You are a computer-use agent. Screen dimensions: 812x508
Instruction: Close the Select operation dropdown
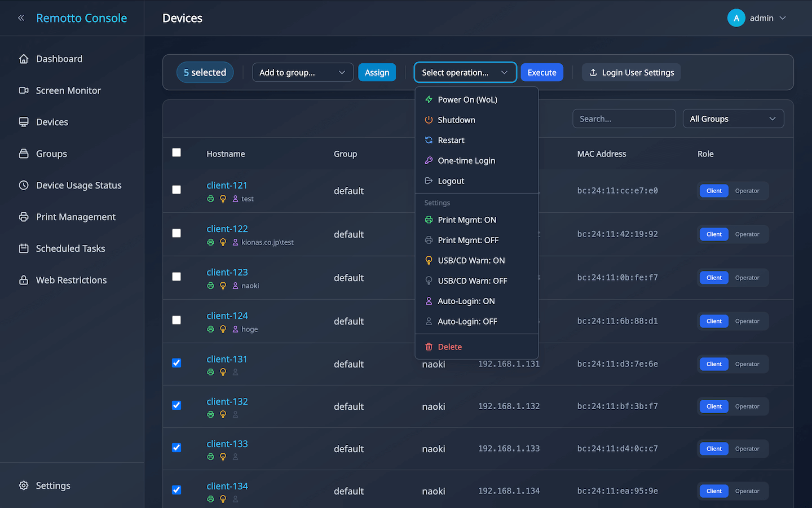click(x=465, y=72)
